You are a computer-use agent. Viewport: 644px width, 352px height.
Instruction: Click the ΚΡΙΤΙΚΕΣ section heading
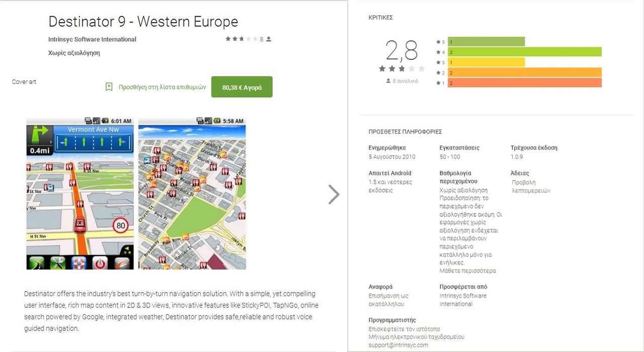tap(381, 18)
